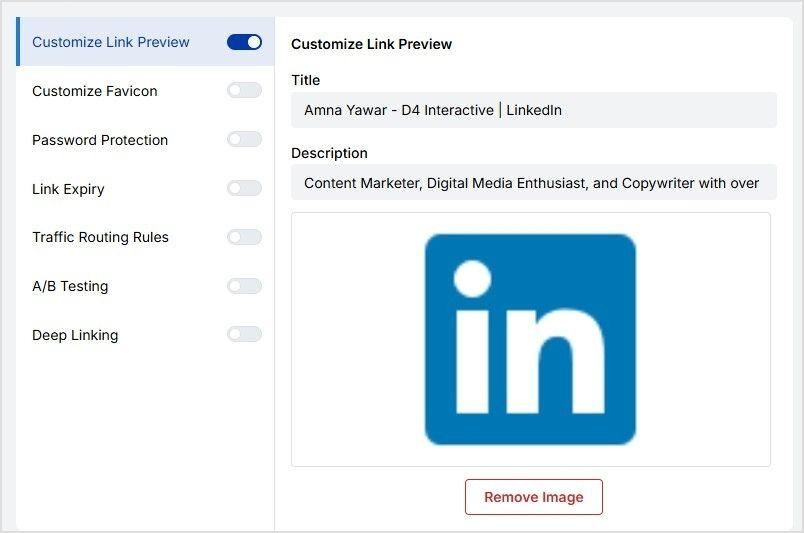Click the Customize Link Preview panel heading
This screenshot has width=804, height=533.
coord(371,44)
